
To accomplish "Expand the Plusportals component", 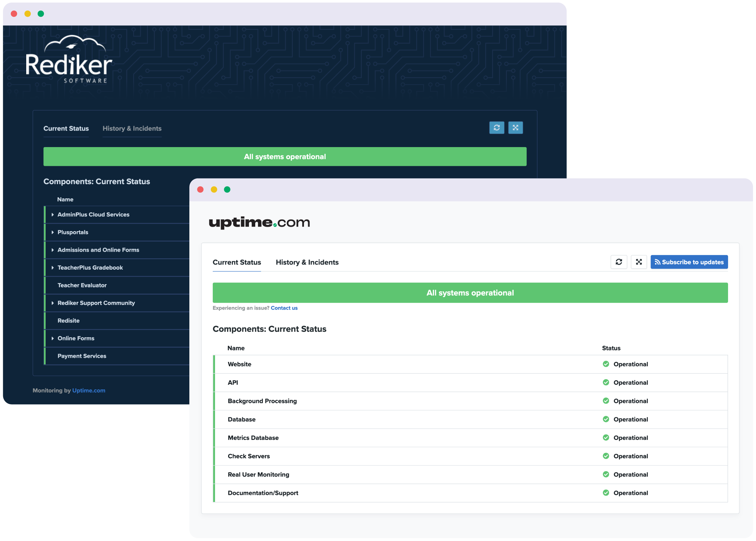I will [x=53, y=233].
